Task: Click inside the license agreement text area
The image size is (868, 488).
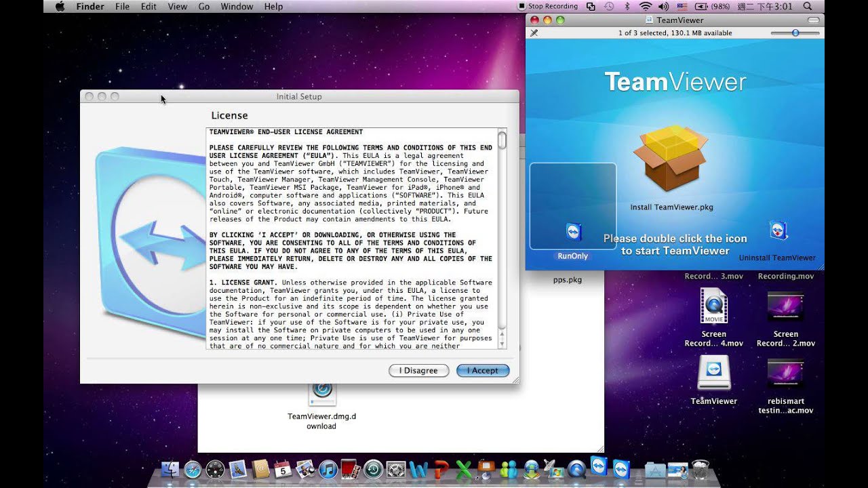Action: 351,239
